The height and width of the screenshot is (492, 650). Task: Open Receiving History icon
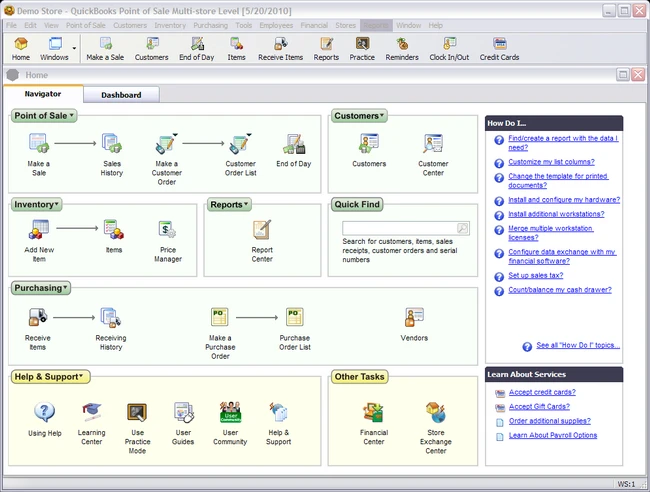pos(111,317)
